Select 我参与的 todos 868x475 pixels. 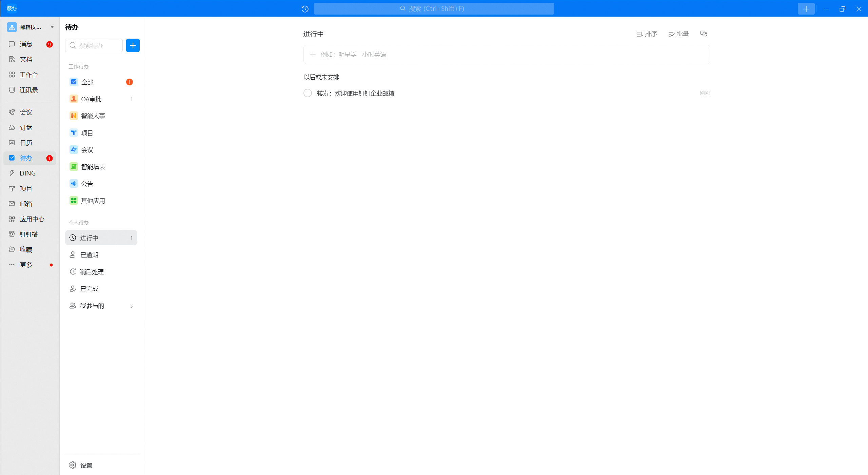[x=101, y=306]
